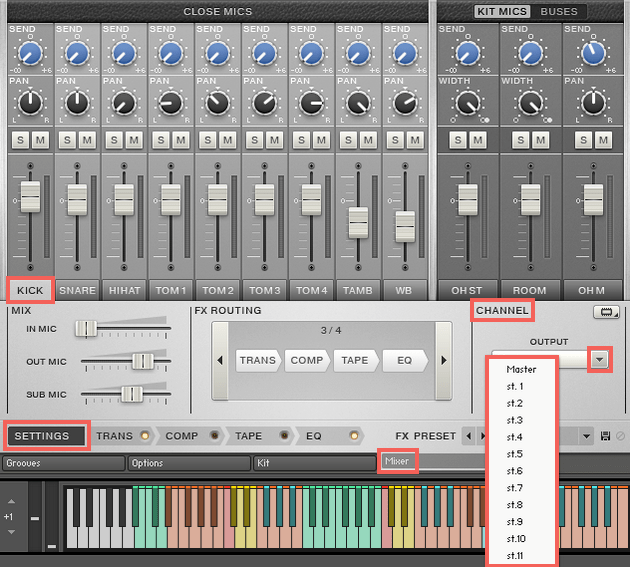Click the TOM 3 pan knob
The image size is (630, 567).
coord(264,102)
